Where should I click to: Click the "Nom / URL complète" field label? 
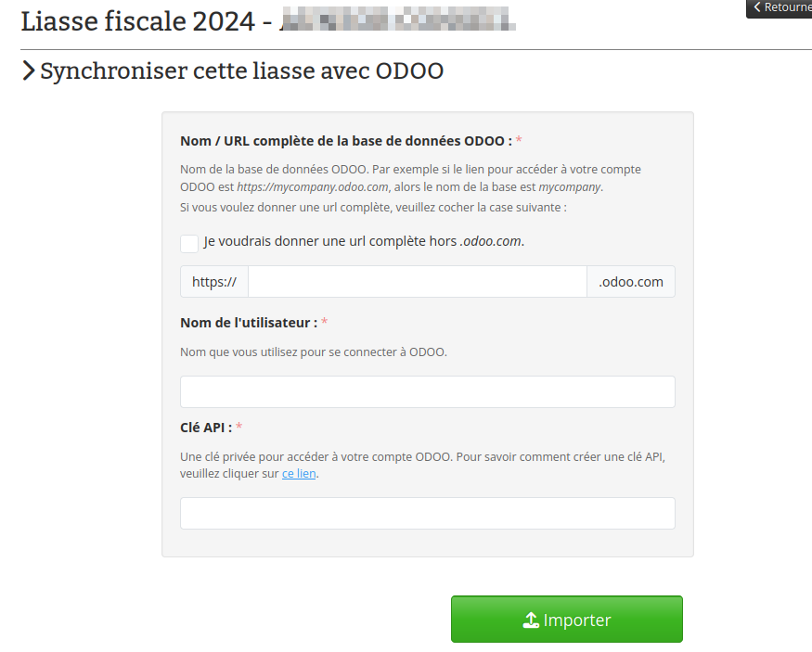click(345, 141)
